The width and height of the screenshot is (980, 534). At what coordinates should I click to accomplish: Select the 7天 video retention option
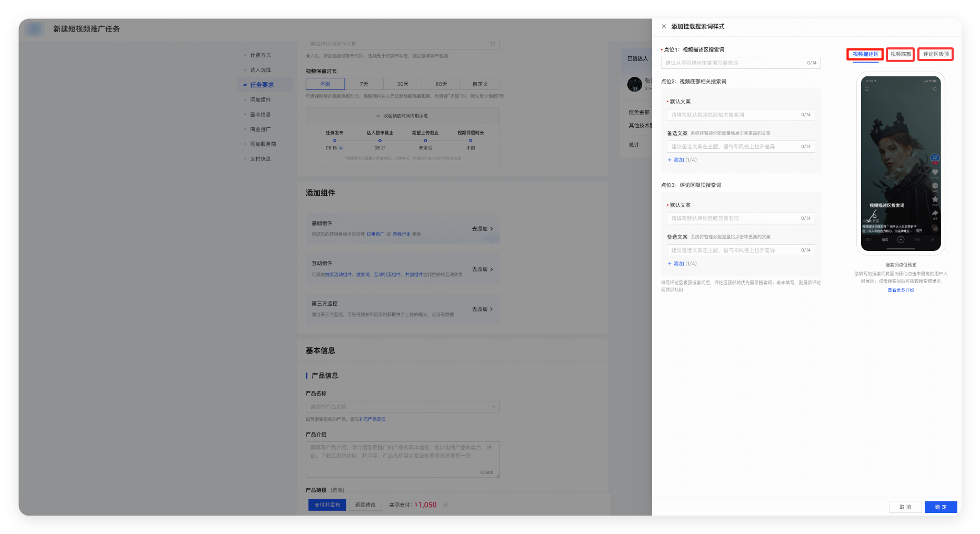click(364, 84)
